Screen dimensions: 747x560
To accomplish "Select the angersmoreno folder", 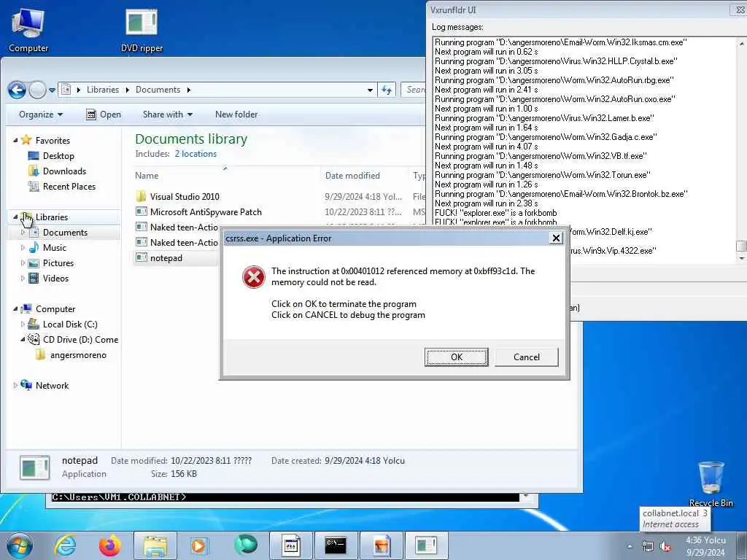I will click(78, 355).
